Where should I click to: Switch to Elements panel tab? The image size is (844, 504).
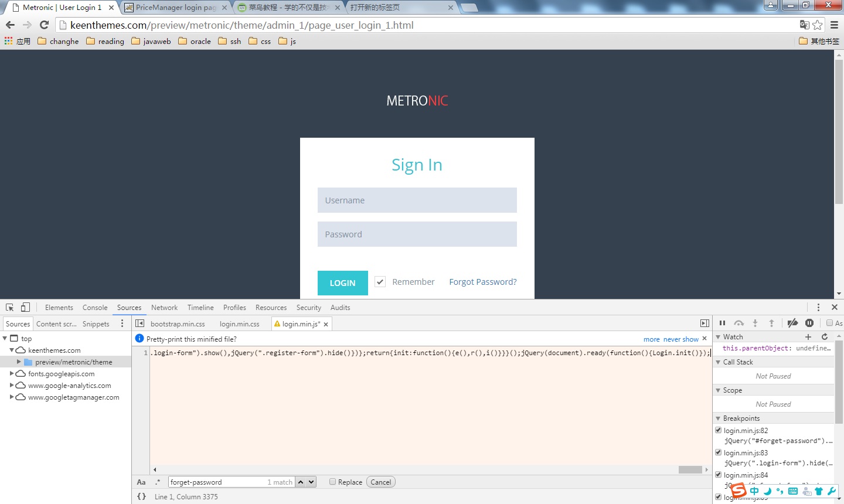(x=59, y=307)
